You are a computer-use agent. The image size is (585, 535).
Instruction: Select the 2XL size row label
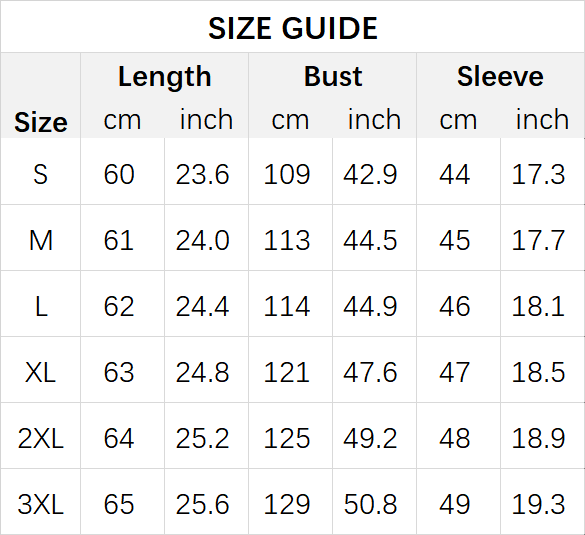click(x=41, y=438)
